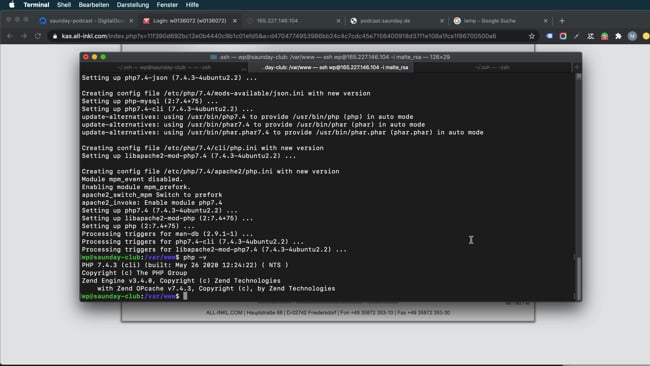The width and height of the screenshot is (650, 366).
Task: Open the Extensions puzzle-piece menu
Action: 618,36
